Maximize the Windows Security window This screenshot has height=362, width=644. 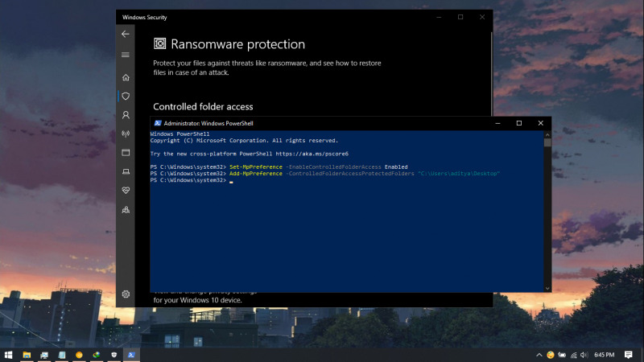(460, 17)
